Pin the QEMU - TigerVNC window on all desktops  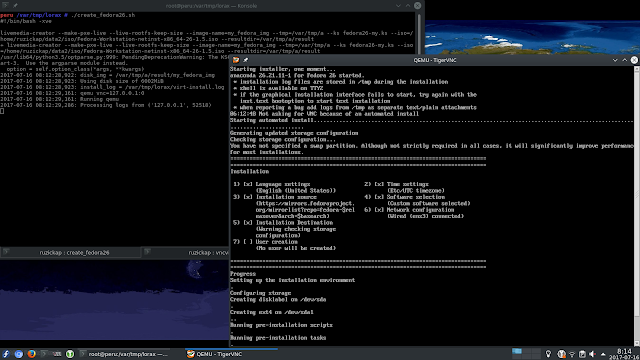pos(246,60)
